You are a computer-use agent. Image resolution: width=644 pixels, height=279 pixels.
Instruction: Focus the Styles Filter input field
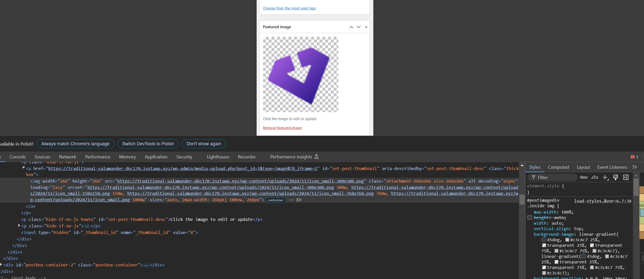click(552, 177)
